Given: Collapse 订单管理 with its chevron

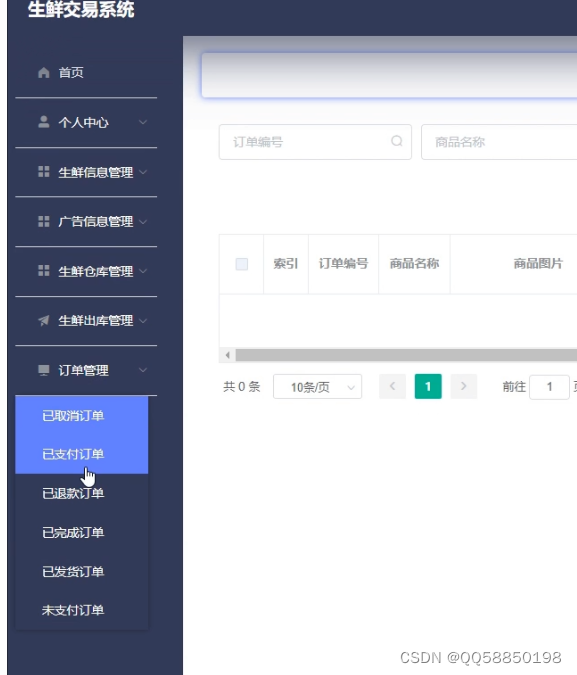Looking at the screenshot, I should 143,370.
